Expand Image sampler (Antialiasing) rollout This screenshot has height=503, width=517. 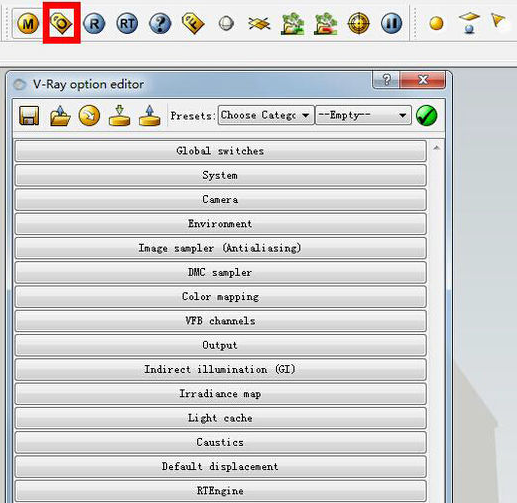(x=220, y=248)
